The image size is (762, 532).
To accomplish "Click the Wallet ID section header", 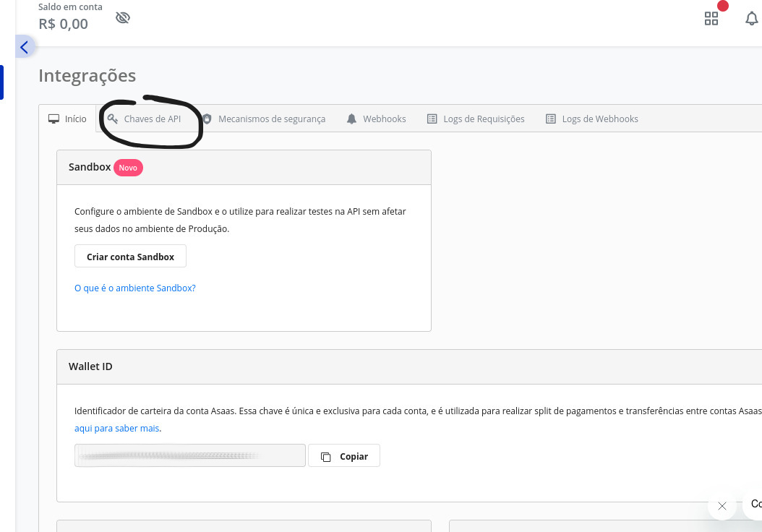I will coord(90,366).
